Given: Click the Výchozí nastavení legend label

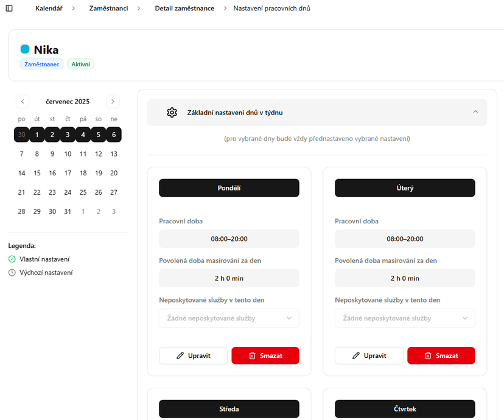Looking at the screenshot, I should pyautogui.click(x=46, y=273).
